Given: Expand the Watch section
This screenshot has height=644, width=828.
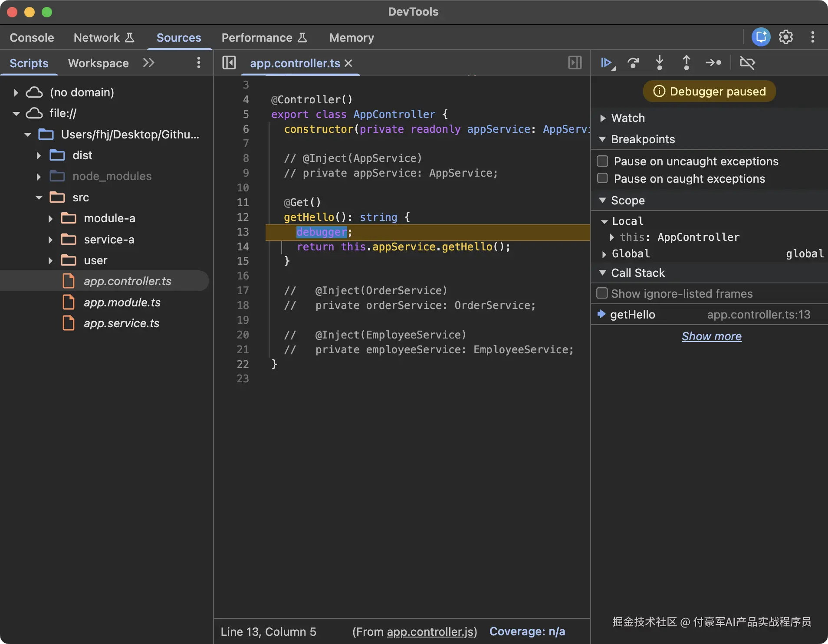Looking at the screenshot, I should [x=602, y=118].
